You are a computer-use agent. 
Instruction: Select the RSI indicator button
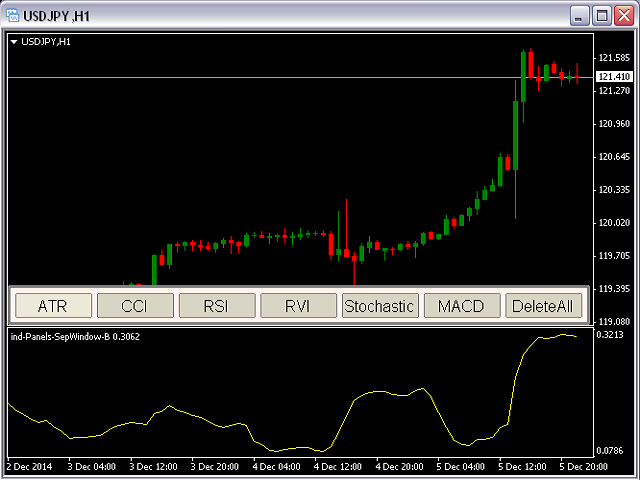(215, 305)
